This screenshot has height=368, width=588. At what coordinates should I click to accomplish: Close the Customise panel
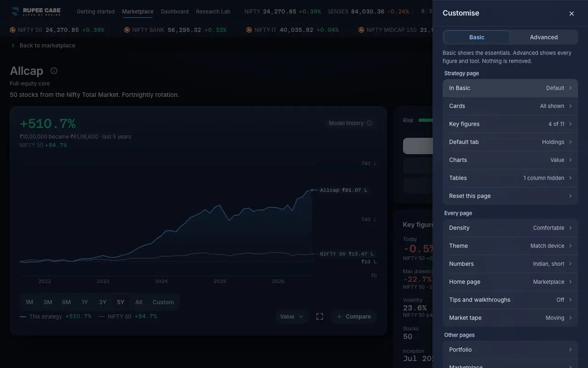(x=571, y=13)
